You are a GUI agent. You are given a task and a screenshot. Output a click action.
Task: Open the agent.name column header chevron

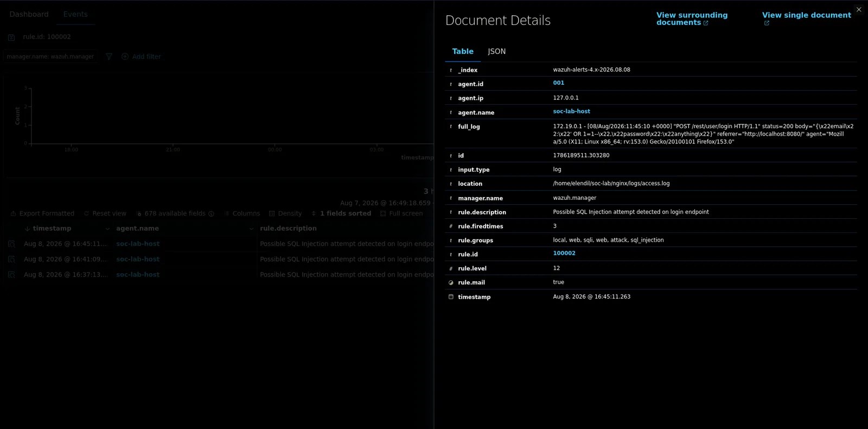pyautogui.click(x=251, y=229)
